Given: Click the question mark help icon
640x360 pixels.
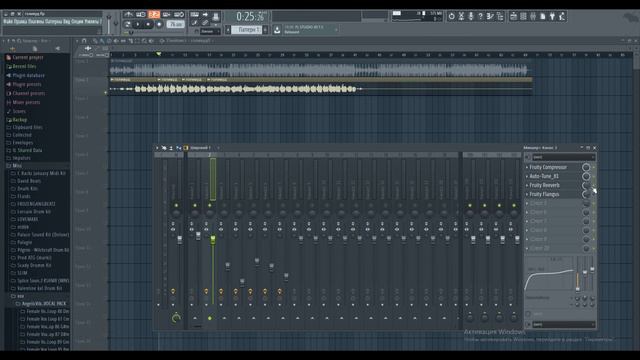Looking at the screenshot, I should point(480,16).
